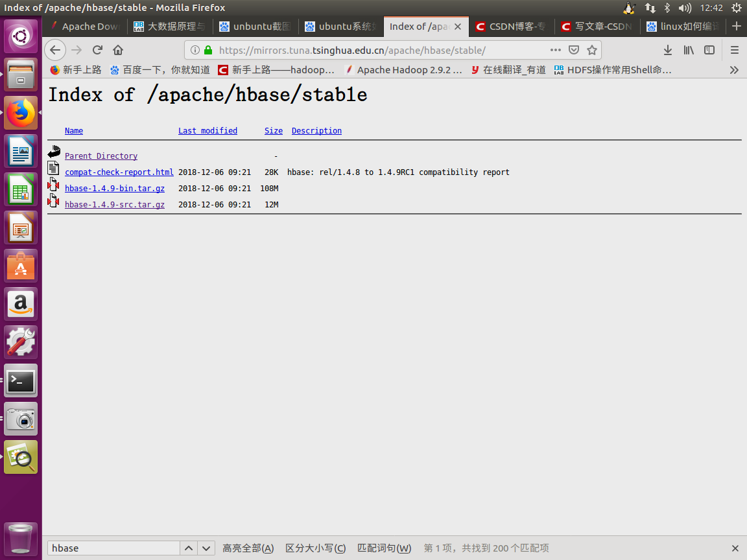Click the HTTPS padlock in the address bar
747x560 pixels.
207,50
